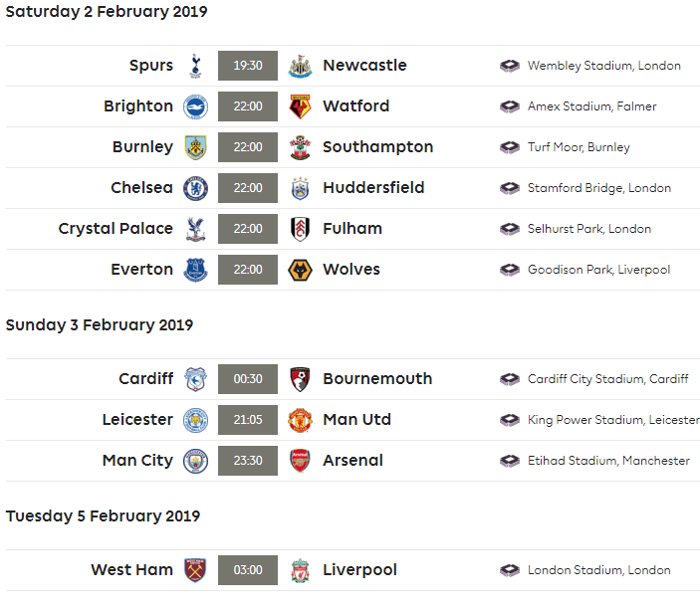The image size is (700, 614).
Task: Open the Leicester 21:05 kickoff time box
Action: [x=248, y=420]
